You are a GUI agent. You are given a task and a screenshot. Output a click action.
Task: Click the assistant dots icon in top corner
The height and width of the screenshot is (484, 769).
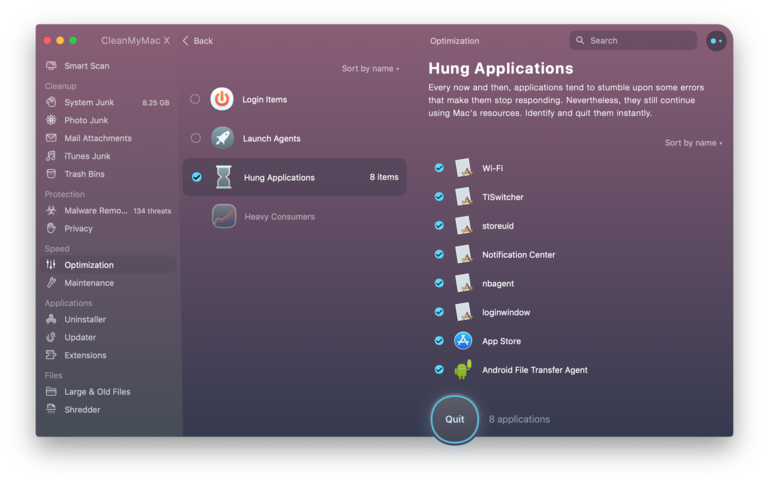pos(716,41)
